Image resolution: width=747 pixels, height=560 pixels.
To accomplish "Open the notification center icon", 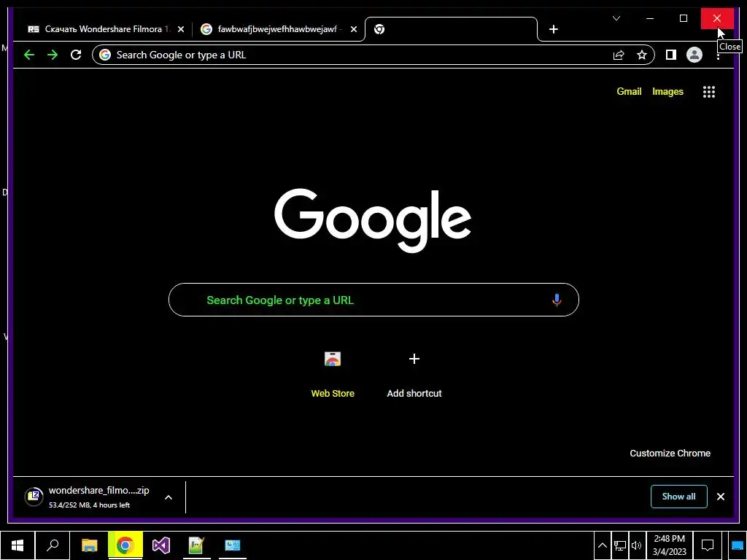I will [708, 545].
